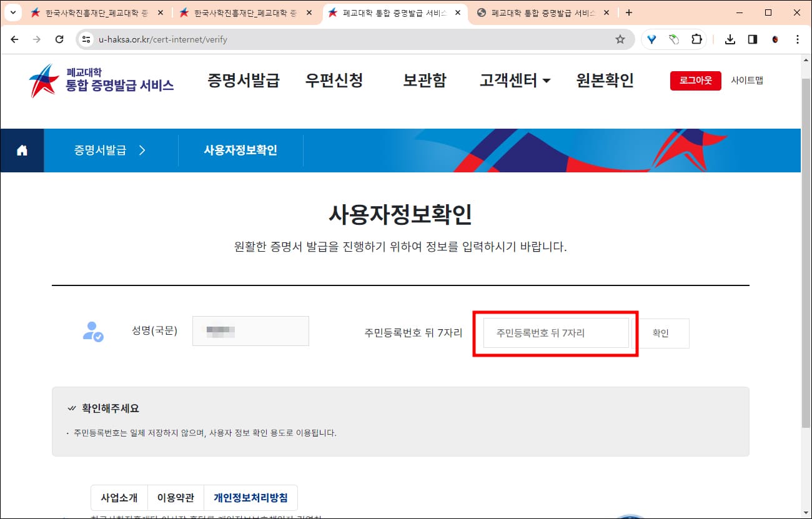This screenshot has height=519, width=812.
Task: Click the 확인해주세요 notice heading
Action: point(111,408)
